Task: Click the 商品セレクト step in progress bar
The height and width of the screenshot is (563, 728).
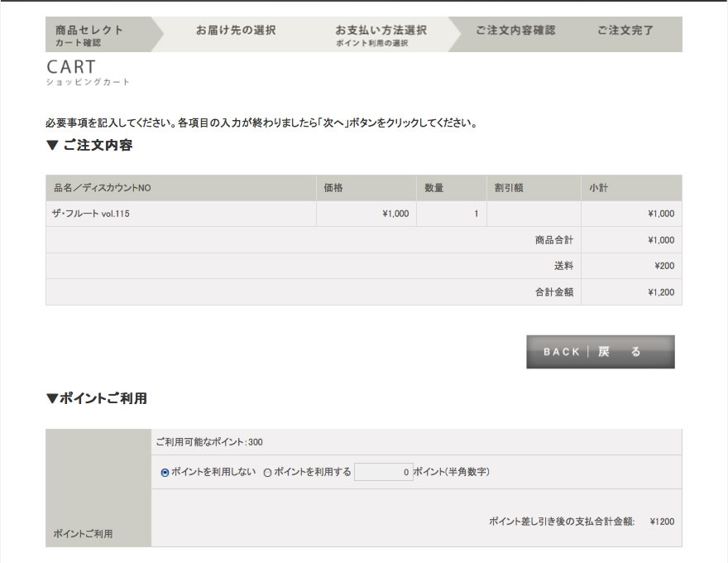Action: click(x=89, y=34)
